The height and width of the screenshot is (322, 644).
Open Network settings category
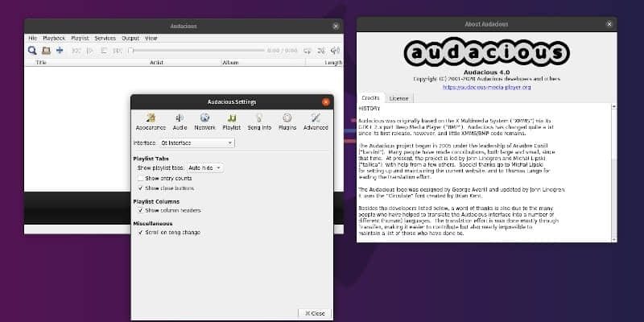204,122
